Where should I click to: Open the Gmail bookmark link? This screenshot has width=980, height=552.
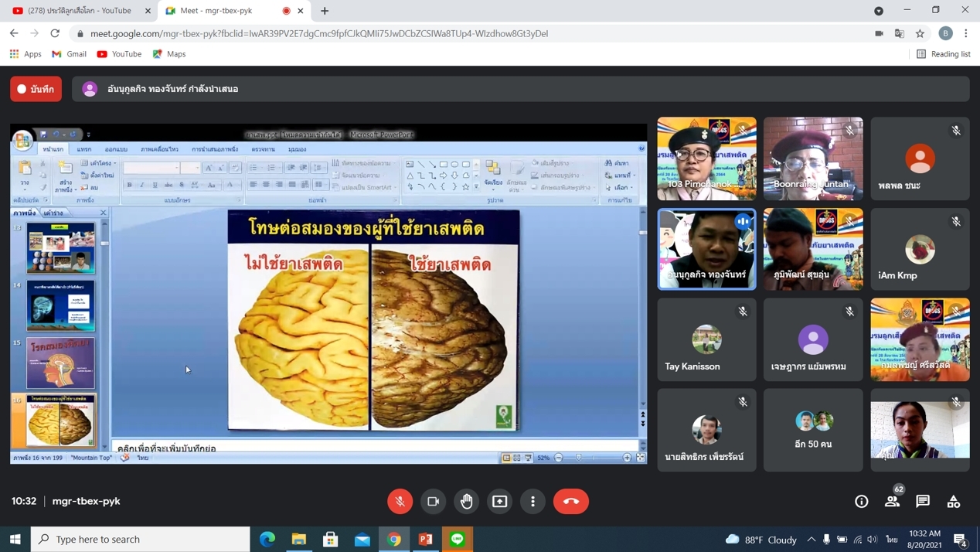(69, 54)
